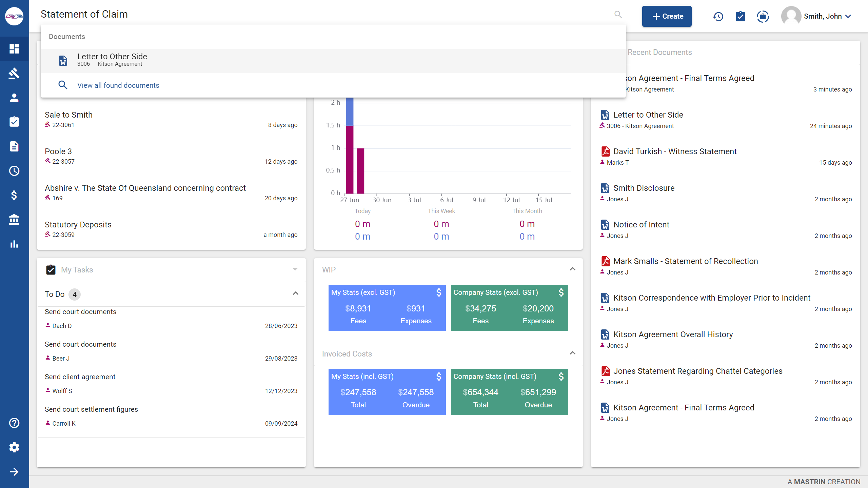Collapse the Invoiced Costs panel
Screen dimensions: 868x488
point(572,353)
